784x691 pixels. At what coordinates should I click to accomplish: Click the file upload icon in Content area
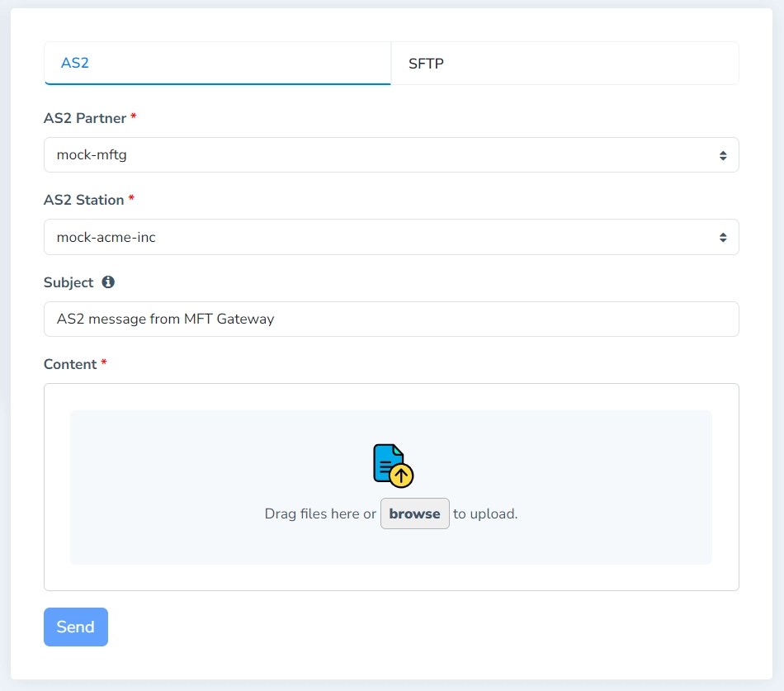[390, 463]
